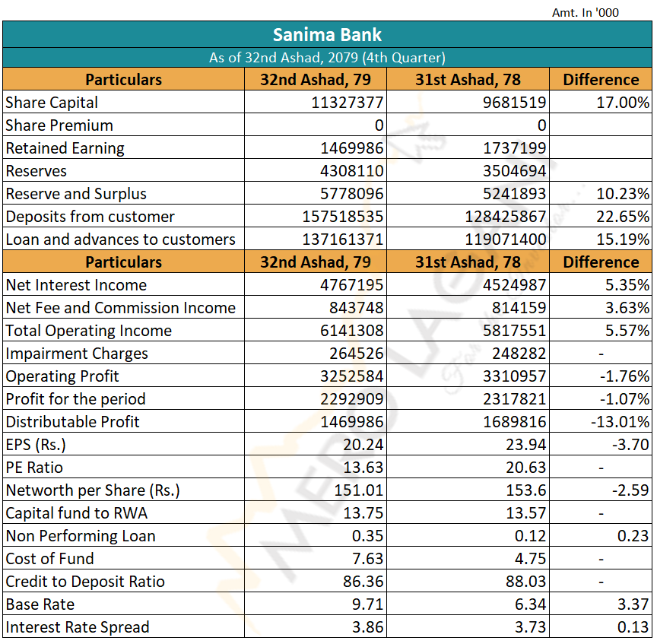This screenshot has height=644, width=657.
Task: Click the -1.76% difference cell
Action: [x=624, y=376]
